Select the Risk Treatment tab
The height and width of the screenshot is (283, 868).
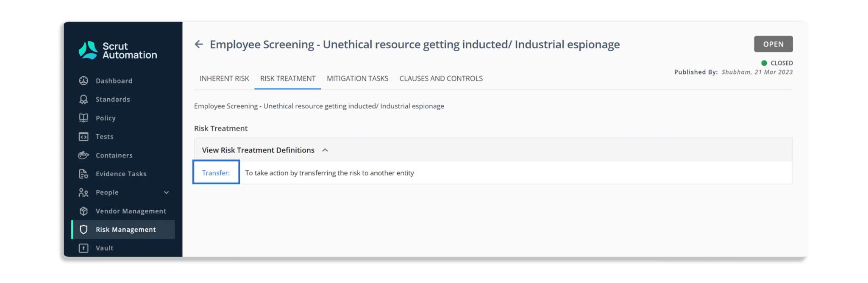coord(288,78)
